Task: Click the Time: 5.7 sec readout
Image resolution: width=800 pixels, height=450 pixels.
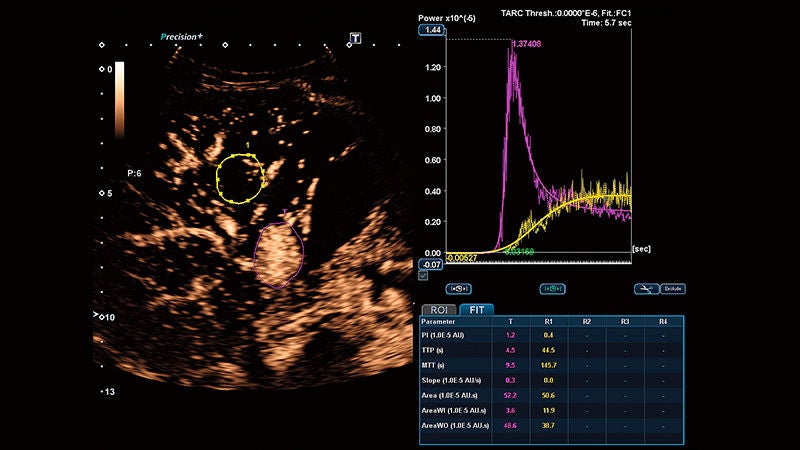Action: pos(606,23)
